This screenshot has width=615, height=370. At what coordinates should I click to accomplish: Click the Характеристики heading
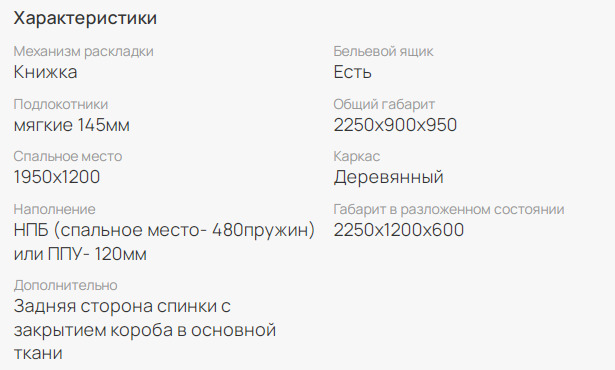coord(85,18)
